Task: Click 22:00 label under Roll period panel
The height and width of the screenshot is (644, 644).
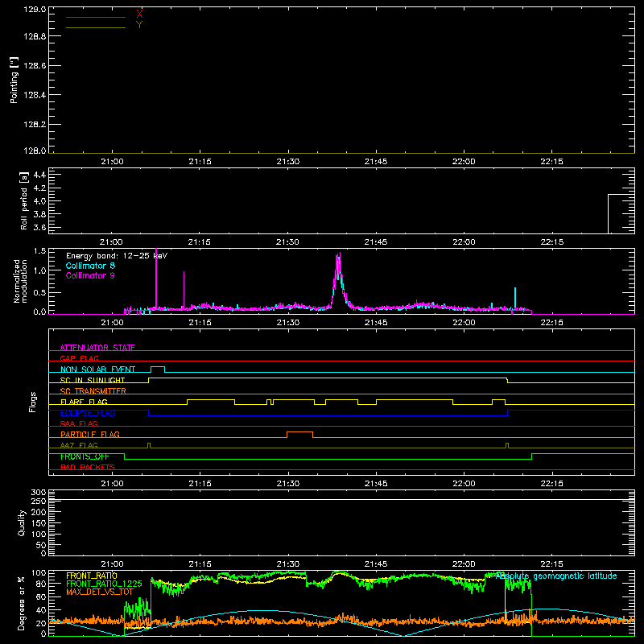Action: tap(464, 242)
